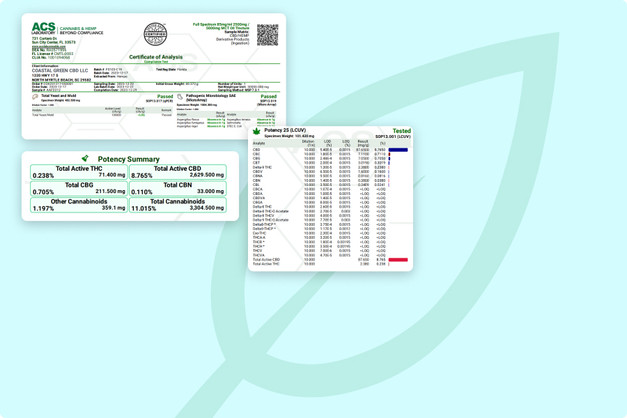Select the QR code on the certificate

tap(267, 35)
